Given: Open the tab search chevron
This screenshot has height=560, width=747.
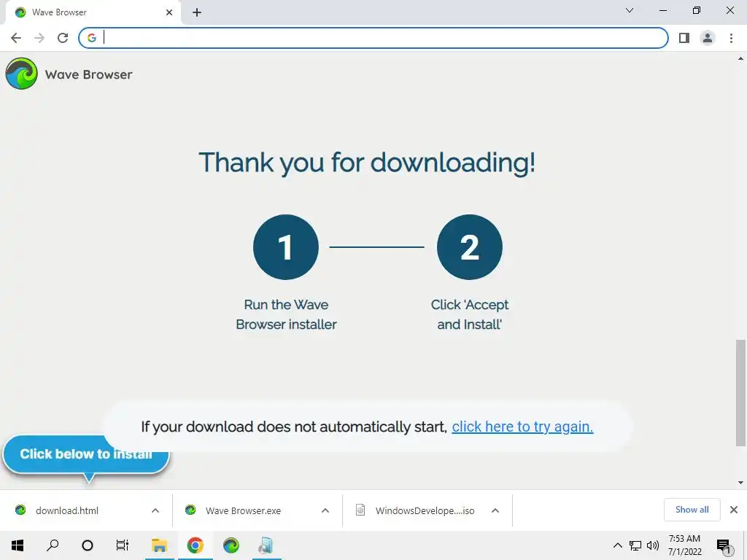Looking at the screenshot, I should pyautogui.click(x=630, y=10).
